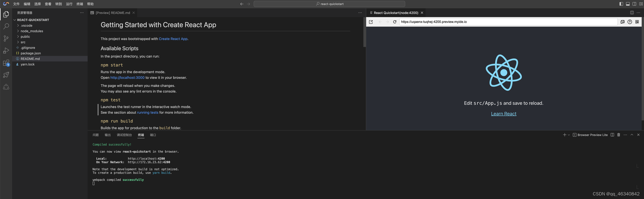The height and width of the screenshot is (199, 644).
Task: Click Learn React link in preview
Action: (503, 114)
